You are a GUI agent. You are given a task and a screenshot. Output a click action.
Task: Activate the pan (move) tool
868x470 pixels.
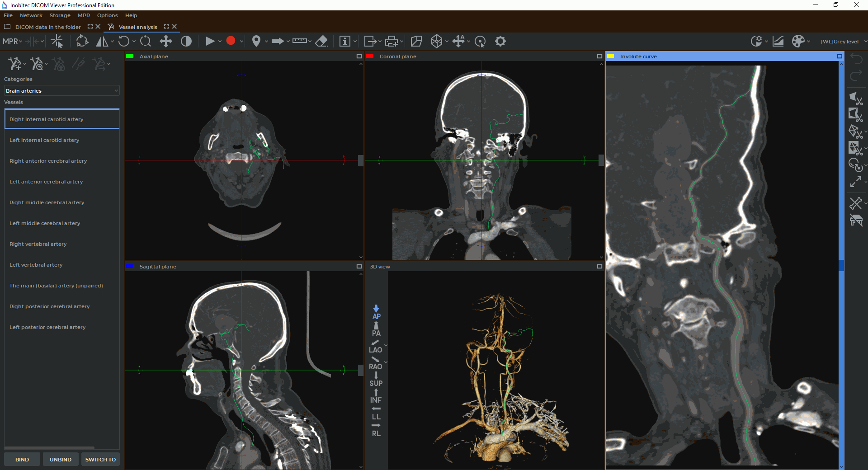(166, 42)
